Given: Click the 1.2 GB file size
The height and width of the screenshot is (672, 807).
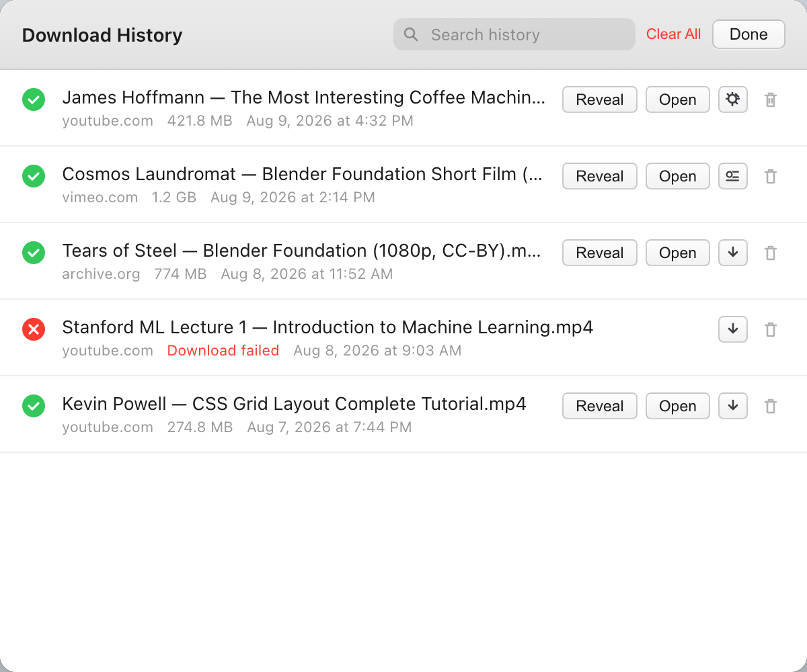Looking at the screenshot, I should [x=174, y=197].
